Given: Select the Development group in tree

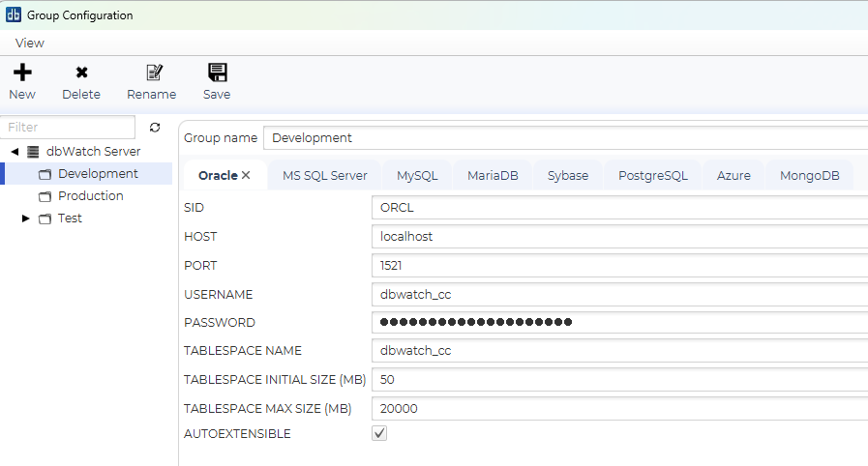Looking at the screenshot, I should 97,174.
